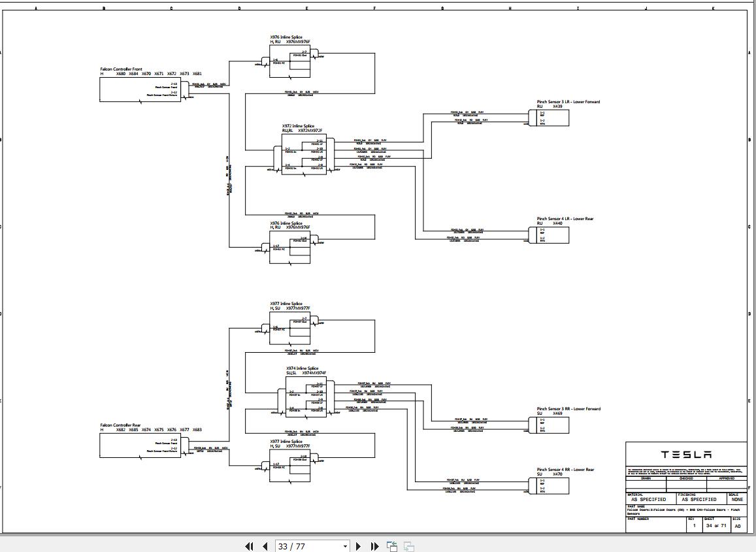Select the X974 Inline Splice block

(307, 395)
